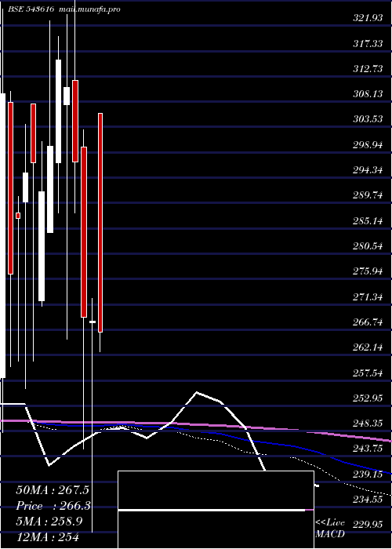Select the 317.33 price axis label
392x549 pixels.
click(368, 43)
